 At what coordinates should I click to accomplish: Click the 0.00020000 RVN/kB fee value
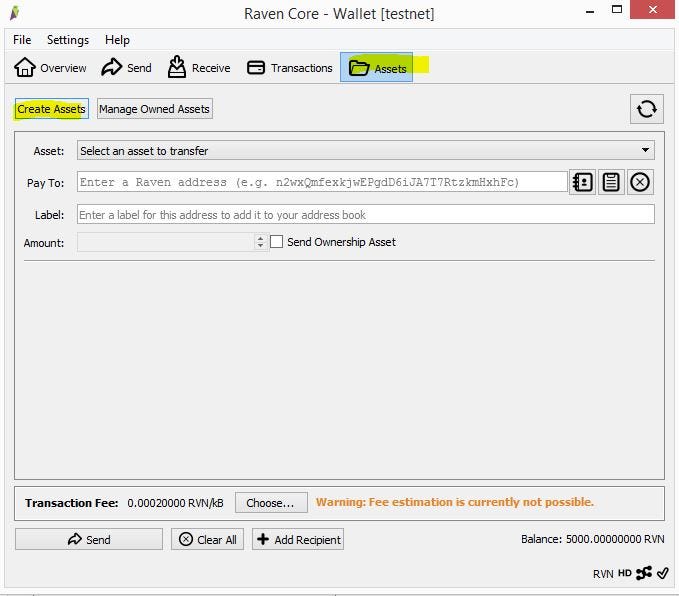pyautogui.click(x=175, y=503)
